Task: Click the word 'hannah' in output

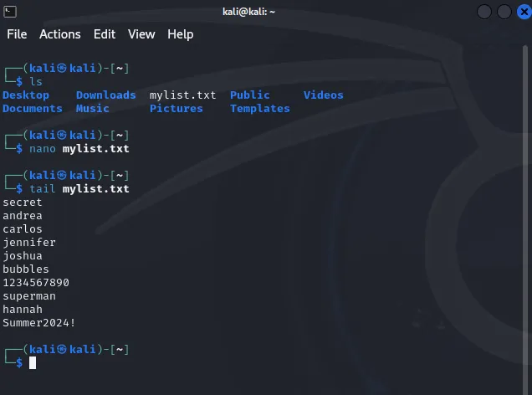Action: point(23,310)
